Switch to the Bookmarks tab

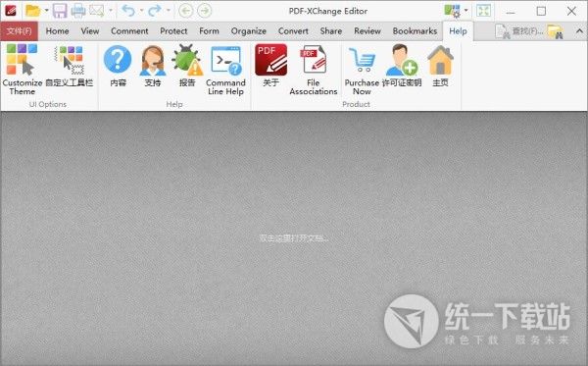coord(415,31)
